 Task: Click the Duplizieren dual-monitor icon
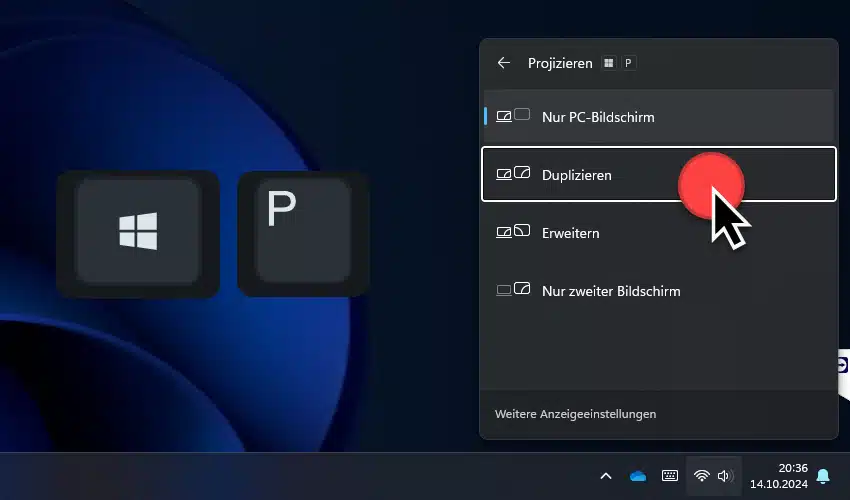pos(513,174)
